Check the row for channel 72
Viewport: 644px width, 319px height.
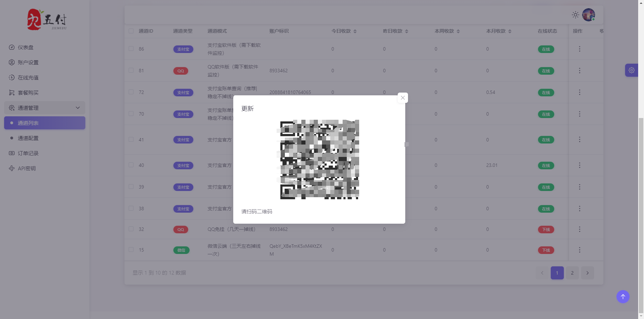point(131,92)
